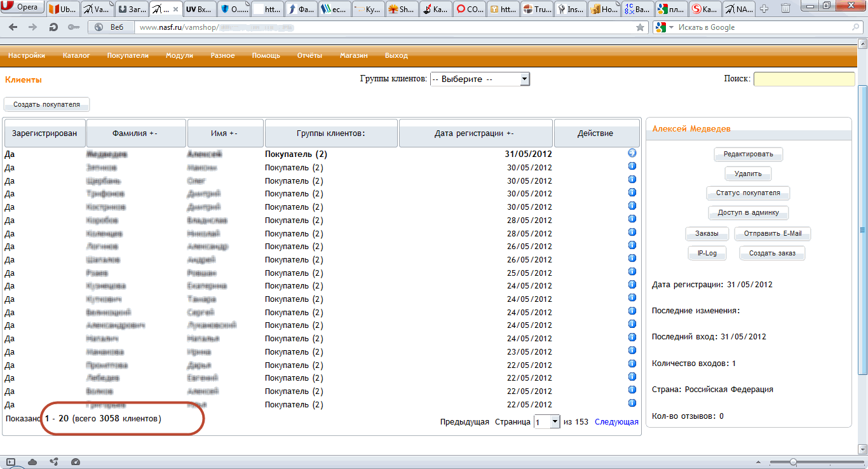Click the Фамилия column header
Image resolution: width=868 pixels, height=469 pixels.
136,133
